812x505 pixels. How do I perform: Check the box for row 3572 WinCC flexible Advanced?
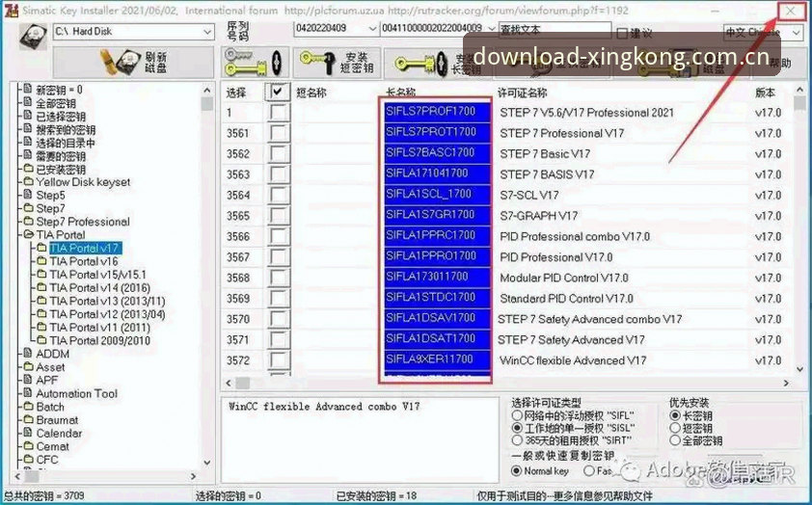pos(278,360)
